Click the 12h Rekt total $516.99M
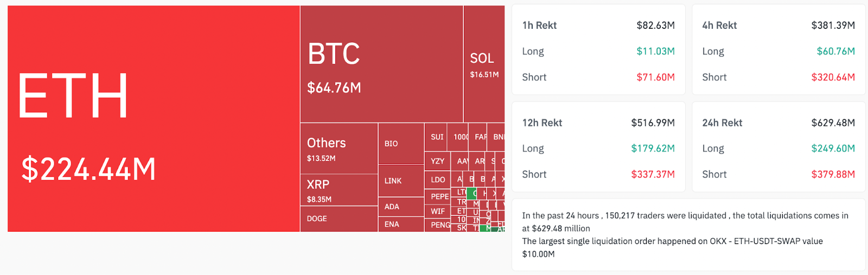This screenshot has width=868, height=275. tap(653, 123)
